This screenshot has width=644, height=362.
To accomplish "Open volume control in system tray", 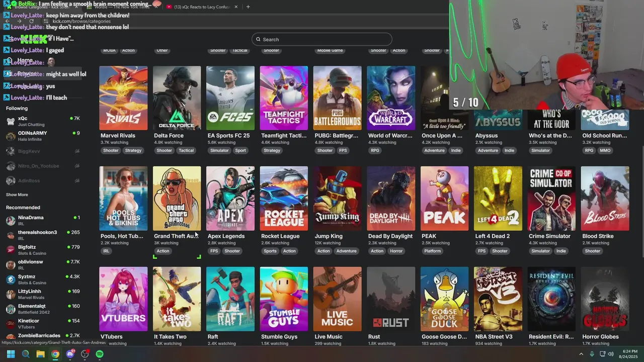I will click(x=611, y=354).
